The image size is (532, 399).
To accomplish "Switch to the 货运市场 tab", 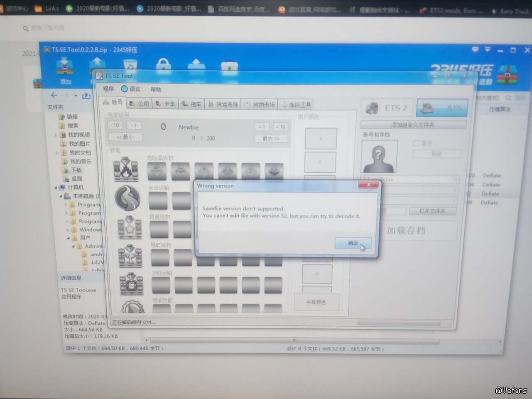I will coord(223,104).
